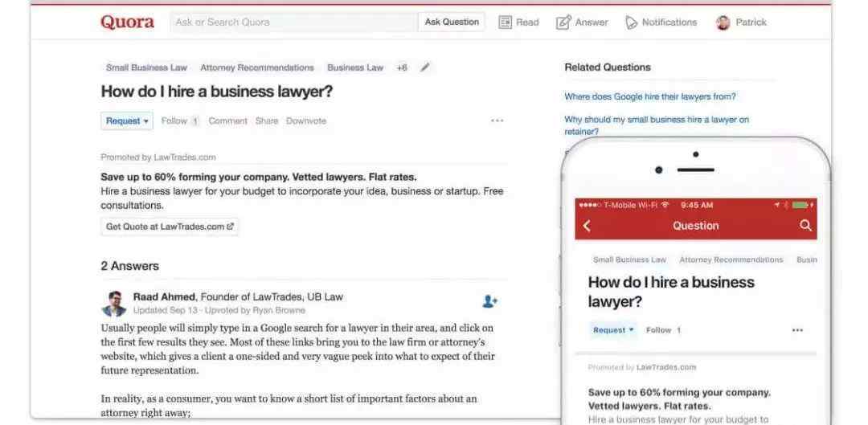The image size is (868, 425).
Task: Open the Request dropdown on phone
Action: [613, 330]
